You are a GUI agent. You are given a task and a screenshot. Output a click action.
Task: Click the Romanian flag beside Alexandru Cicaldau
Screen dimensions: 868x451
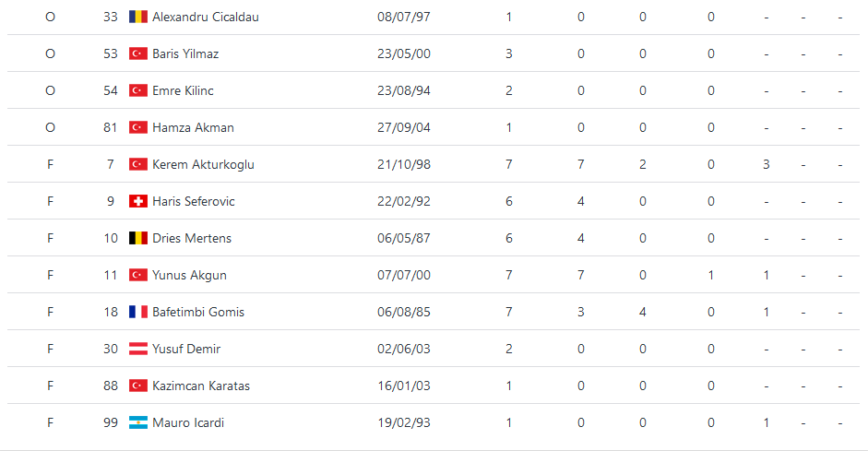pyautogui.click(x=137, y=17)
